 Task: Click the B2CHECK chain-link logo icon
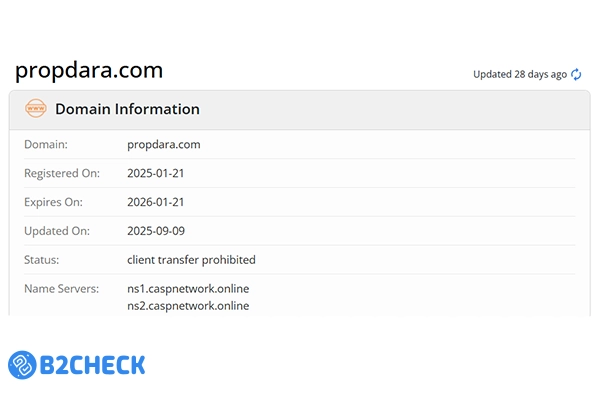tap(24, 364)
